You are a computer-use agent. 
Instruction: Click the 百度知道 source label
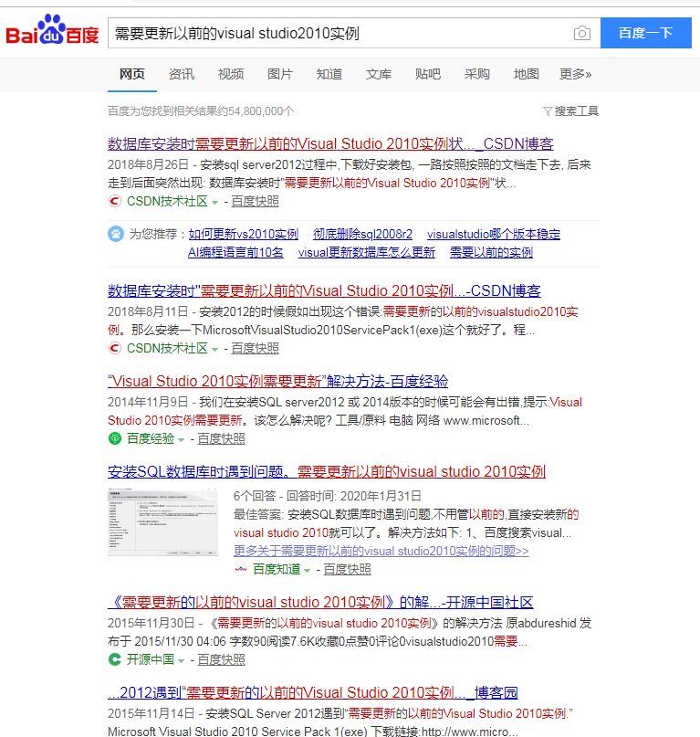coord(277,569)
